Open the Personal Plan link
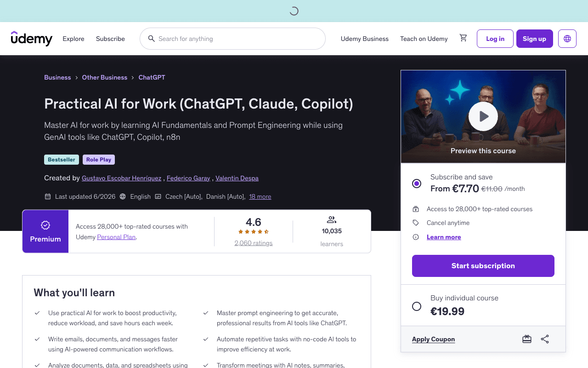This screenshot has width=588, height=368. click(116, 237)
